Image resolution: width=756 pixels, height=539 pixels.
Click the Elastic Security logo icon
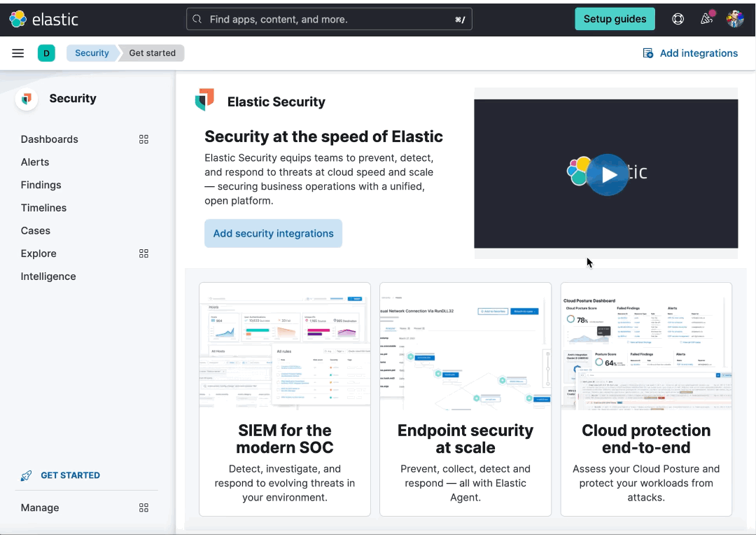pyautogui.click(x=204, y=100)
